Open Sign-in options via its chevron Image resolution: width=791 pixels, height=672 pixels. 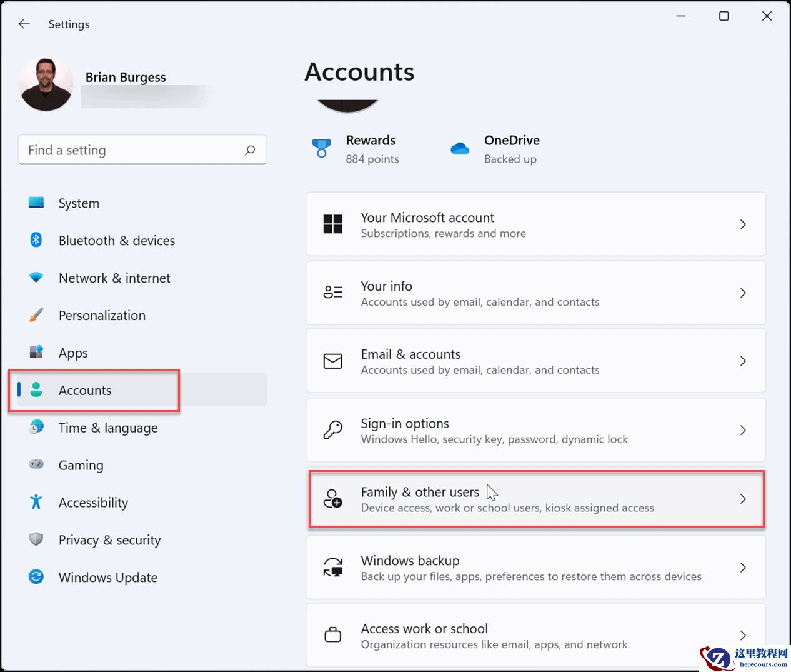click(x=743, y=430)
